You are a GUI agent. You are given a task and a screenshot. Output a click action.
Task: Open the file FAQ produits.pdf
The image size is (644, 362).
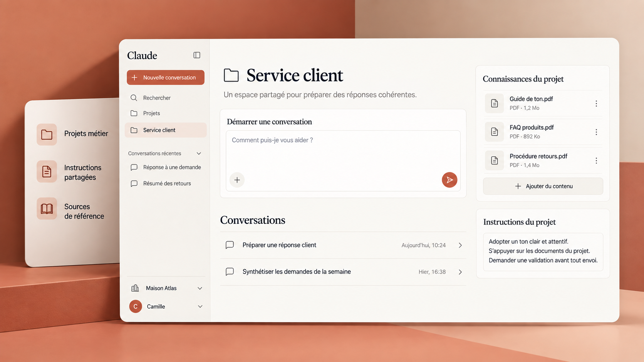pyautogui.click(x=543, y=132)
